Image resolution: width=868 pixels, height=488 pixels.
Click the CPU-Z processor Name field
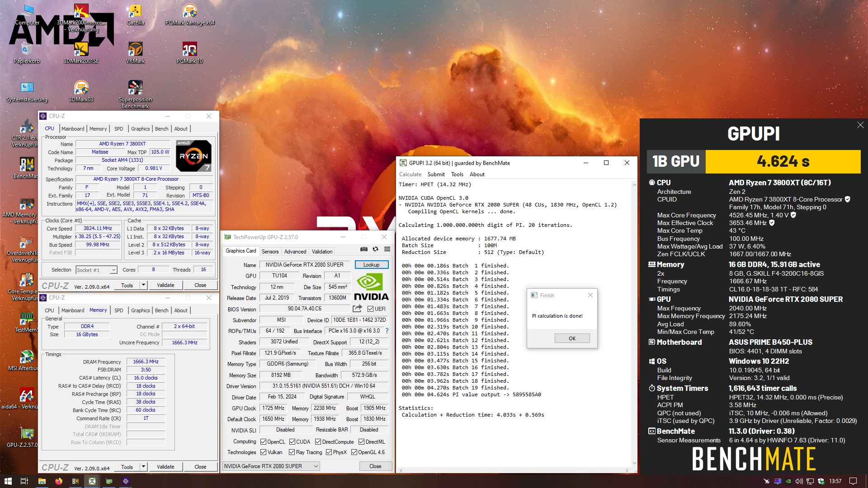tap(123, 144)
